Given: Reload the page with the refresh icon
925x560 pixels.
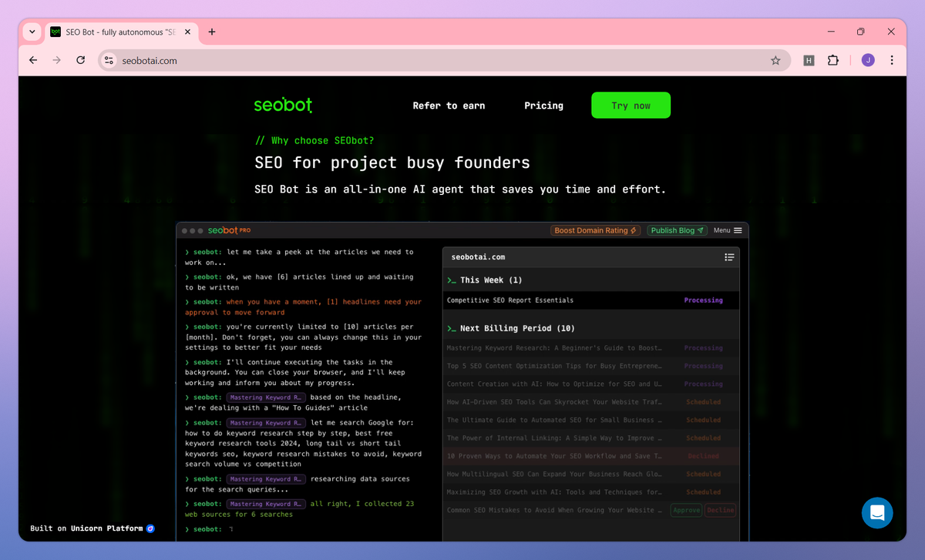Looking at the screenshot, I should coord(80,60).
